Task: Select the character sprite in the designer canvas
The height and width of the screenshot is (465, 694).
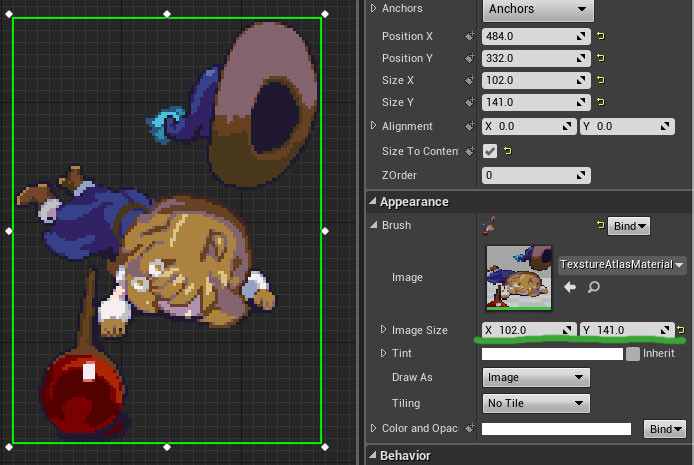Action: click(167, 230)
